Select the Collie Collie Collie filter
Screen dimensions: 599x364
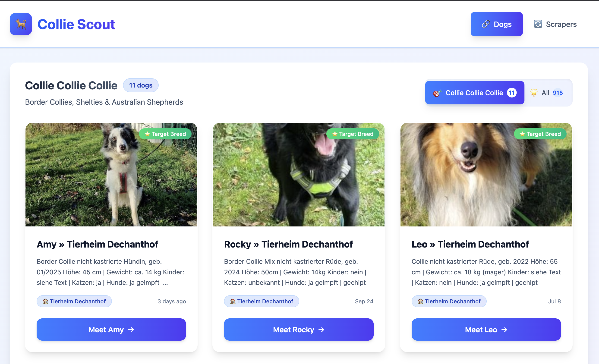pyautogui.click(x=474, y=93)
